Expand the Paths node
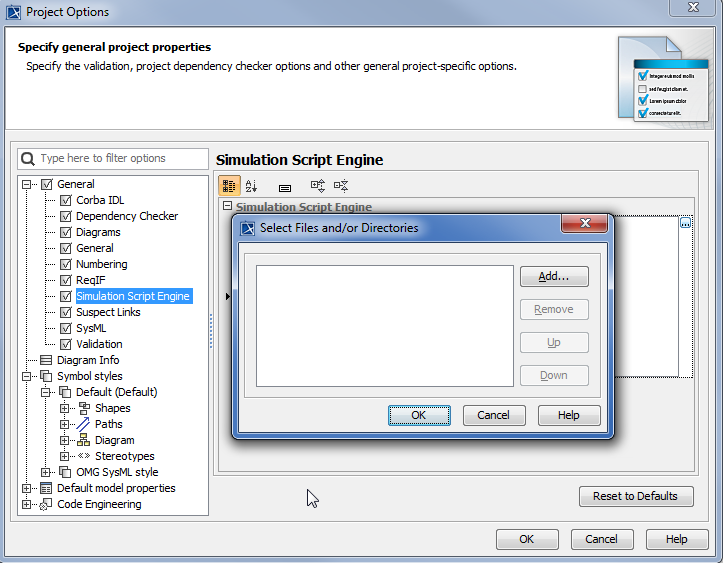The width and height of the screenshot is (723, 563). pos(64,424)
